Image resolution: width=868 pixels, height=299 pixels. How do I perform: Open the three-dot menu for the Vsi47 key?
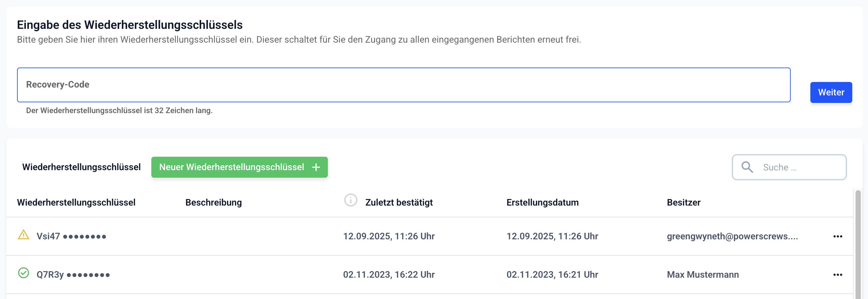837,236
